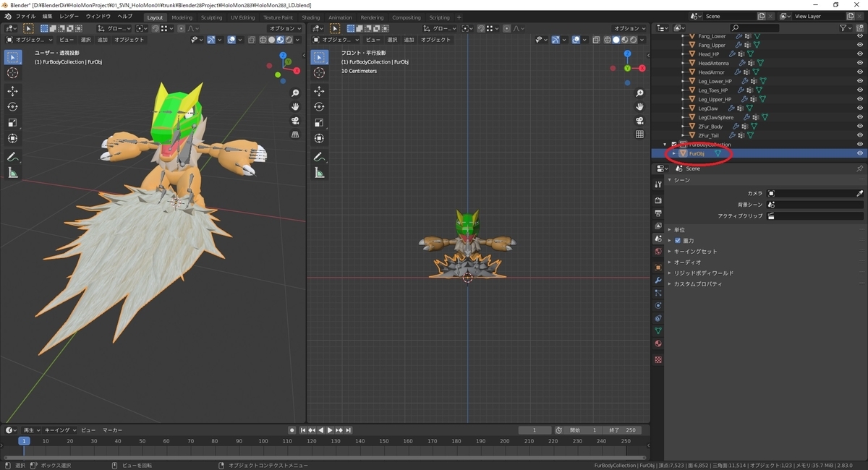Hide ZFur_Tail using its eye icon
This screenshot has width=868, height=470.
point(860,135)
